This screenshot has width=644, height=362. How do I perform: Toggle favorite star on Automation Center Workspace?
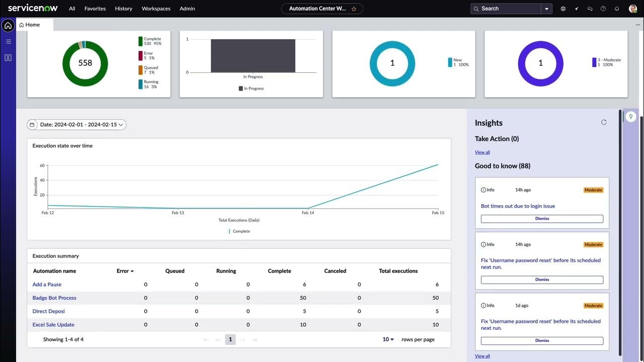(353, 9)
